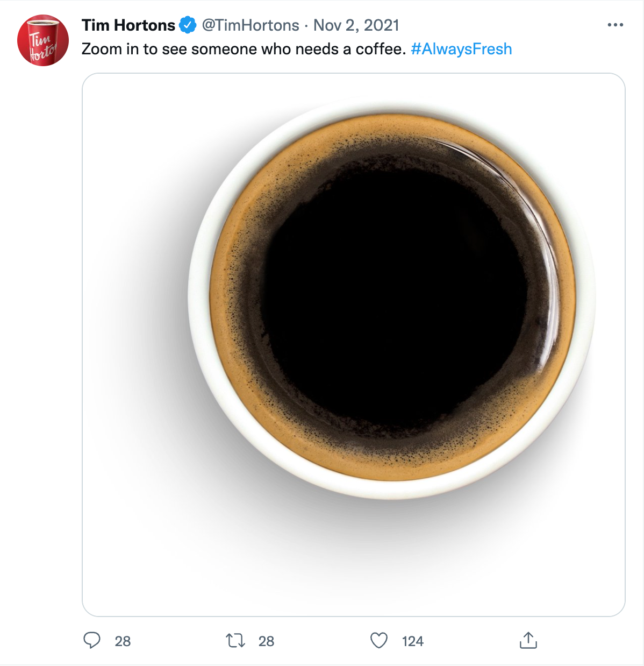The height and width of the screenshot is (666, 644).
Task: Click the Tim Hortons display name
Action: tap(128, 25)
